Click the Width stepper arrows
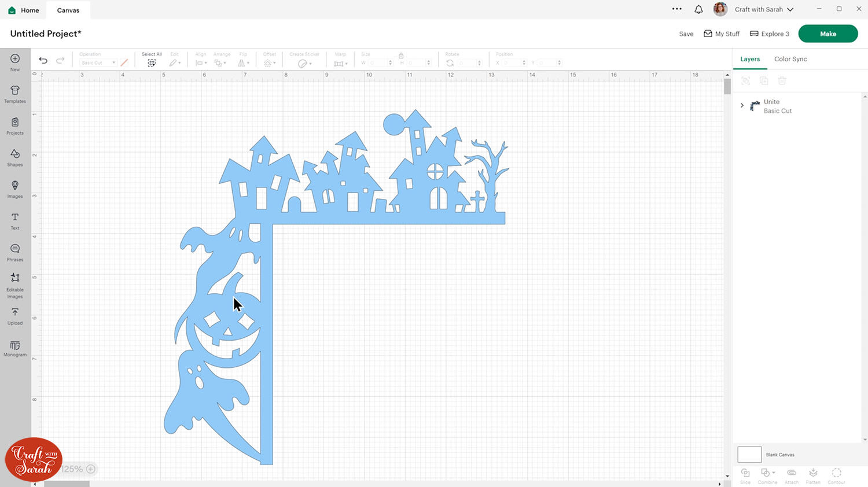This screenshot has width=868, height=487. [391, 63]
